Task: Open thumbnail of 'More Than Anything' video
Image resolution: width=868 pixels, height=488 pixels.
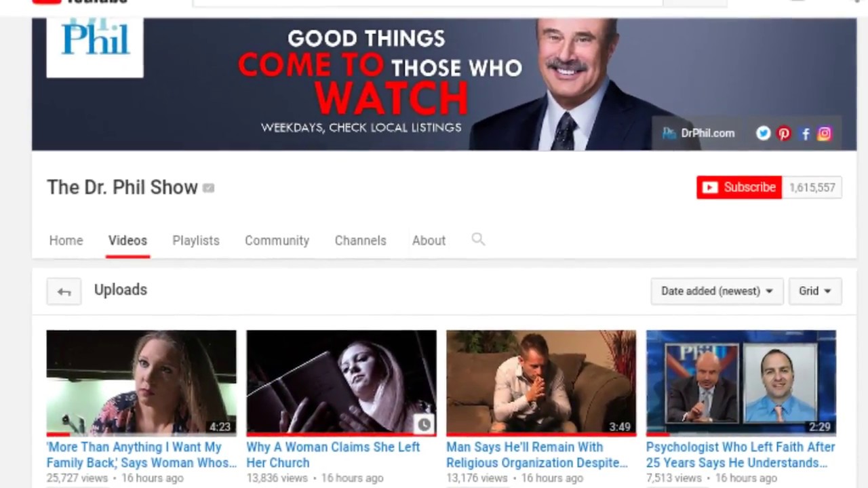Action: tap(141, 382)
